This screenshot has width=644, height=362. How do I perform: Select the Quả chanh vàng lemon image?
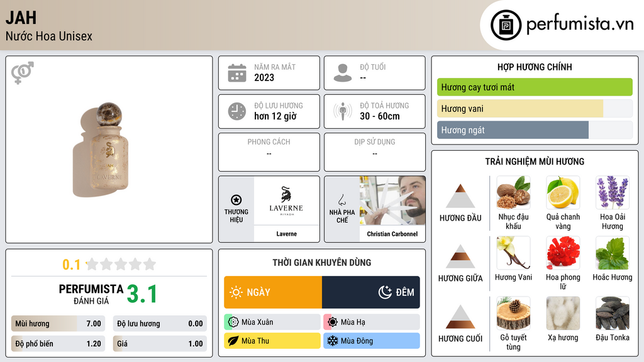(563, 192)
